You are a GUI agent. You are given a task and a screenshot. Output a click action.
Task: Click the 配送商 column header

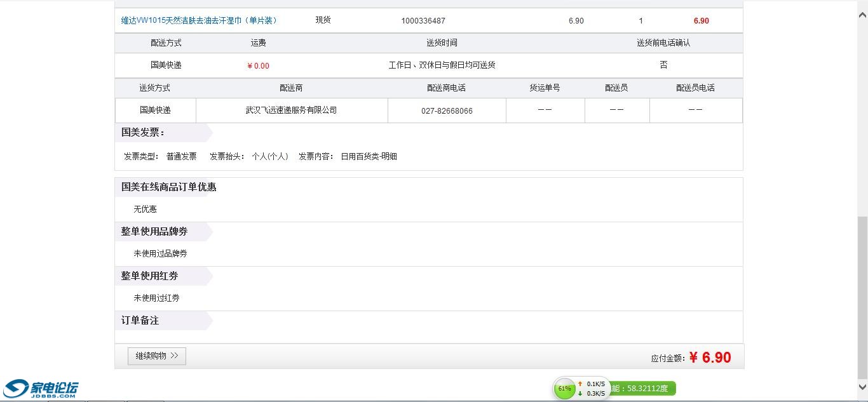[291, 88]
